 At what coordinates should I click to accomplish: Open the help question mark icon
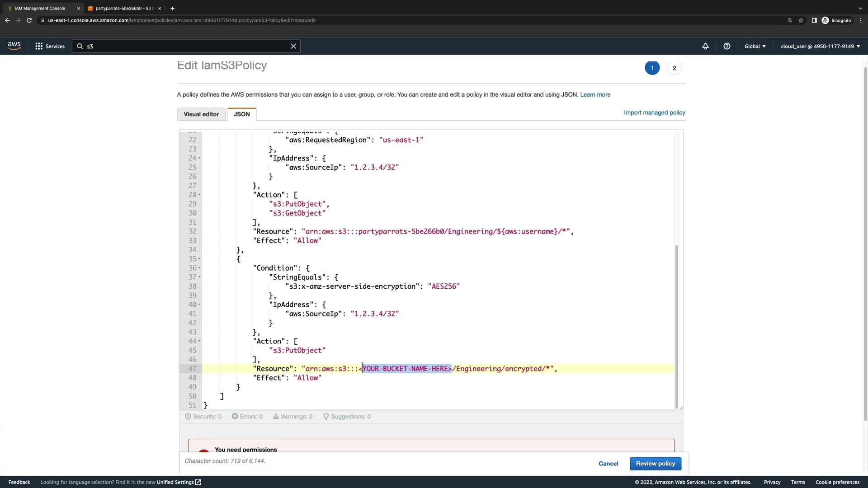coord(727,46)
